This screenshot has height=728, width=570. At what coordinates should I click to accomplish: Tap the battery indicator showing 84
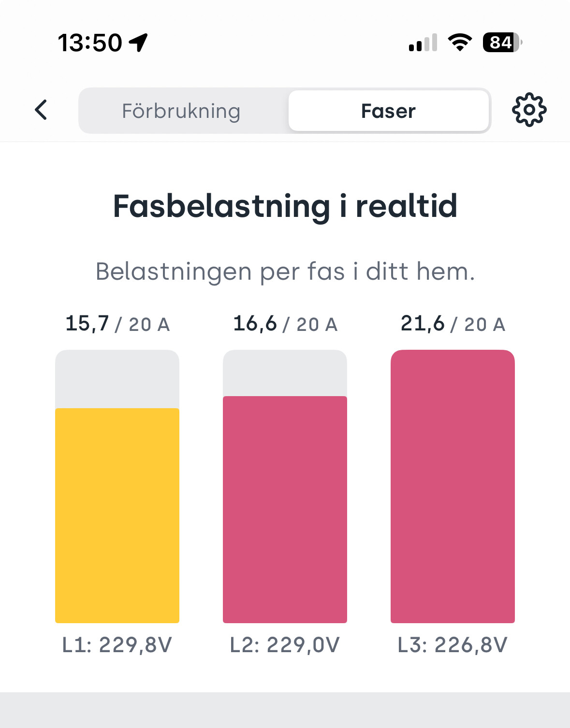(x=502, y=43)
